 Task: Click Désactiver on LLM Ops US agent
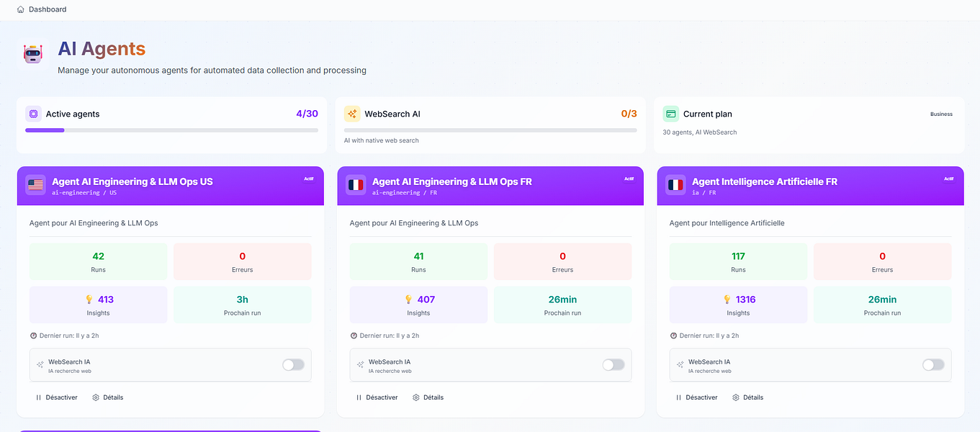pos(56,397)
